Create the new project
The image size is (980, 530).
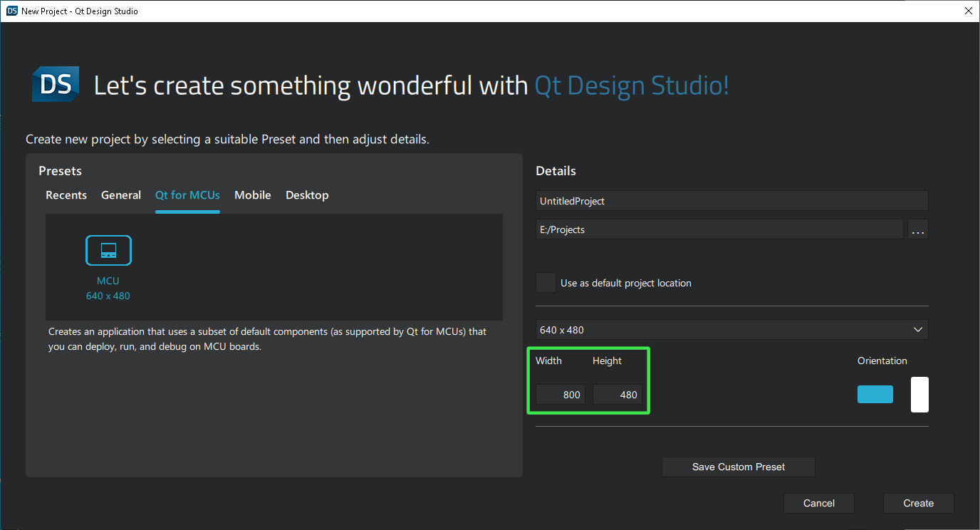pos(918,503)
